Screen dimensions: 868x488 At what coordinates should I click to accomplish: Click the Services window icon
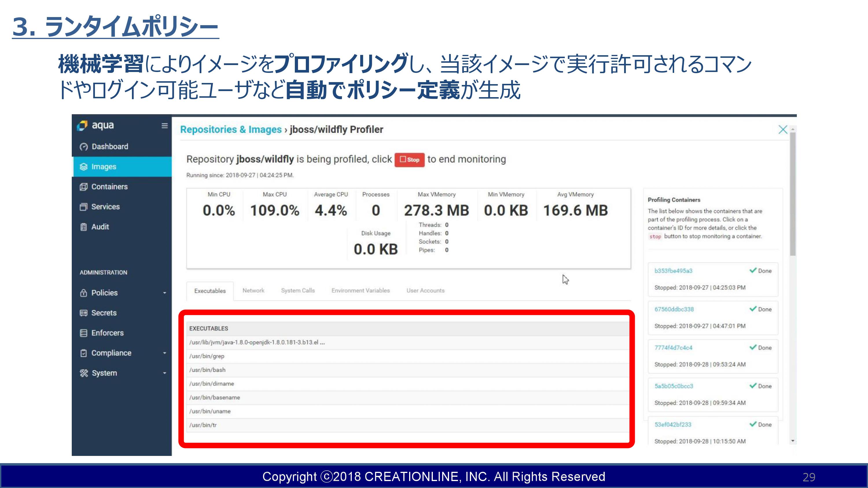coord(84,207)
